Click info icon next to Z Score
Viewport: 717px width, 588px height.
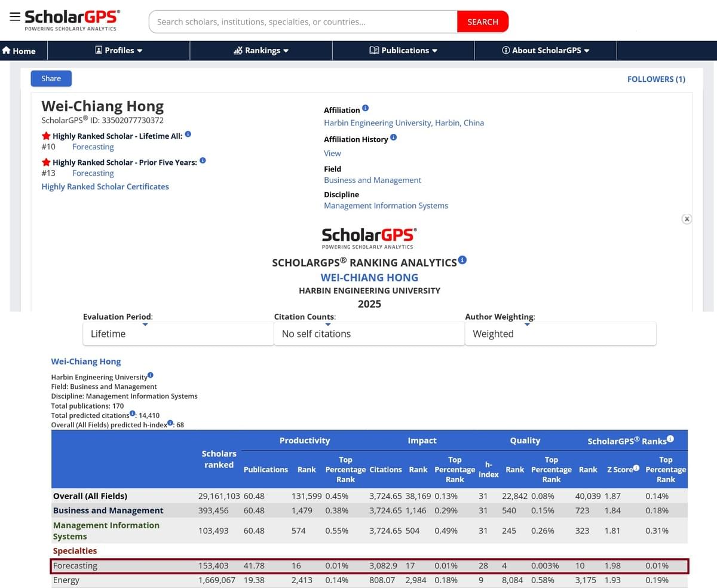click(636, 468)
